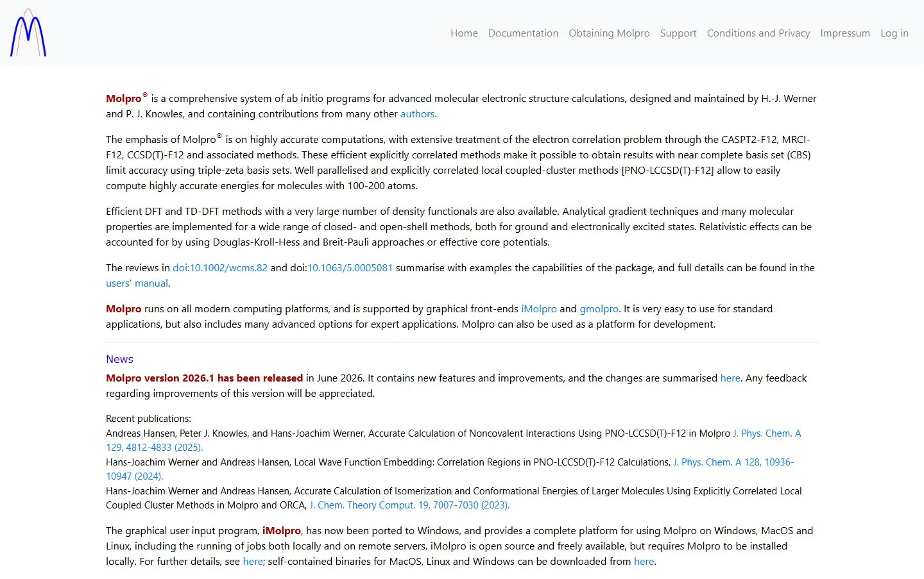Click 'here' link for further iMolpro details
This screenshot has width=924, height=579.
click(253, 562)
